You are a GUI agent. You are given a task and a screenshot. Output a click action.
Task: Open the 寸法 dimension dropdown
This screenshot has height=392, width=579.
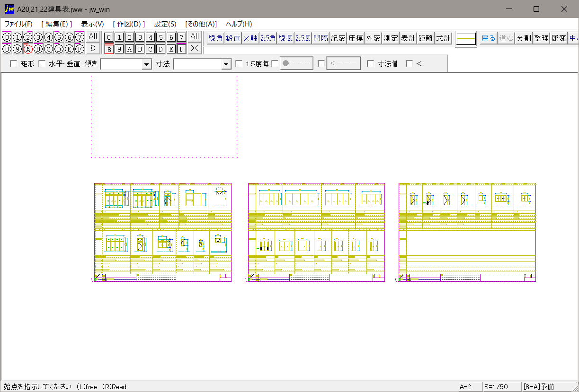pyautogui.click(x=226, y=64)
